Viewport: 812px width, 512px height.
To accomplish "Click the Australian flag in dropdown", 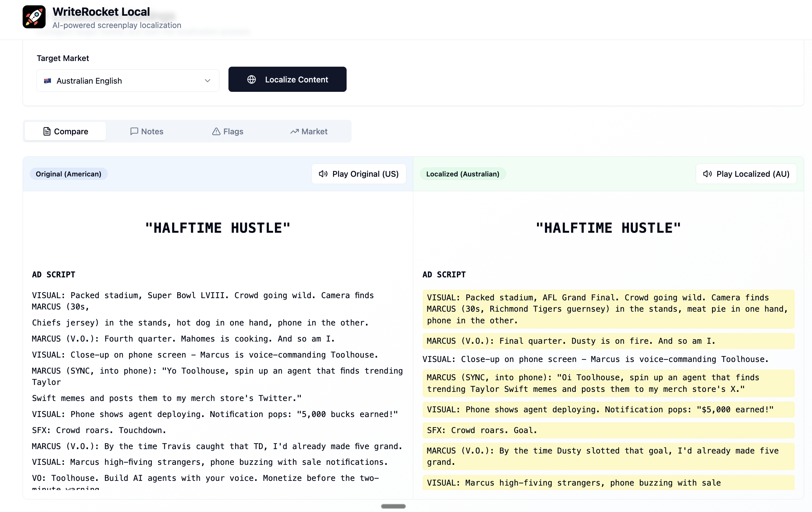I will point(47,81).
